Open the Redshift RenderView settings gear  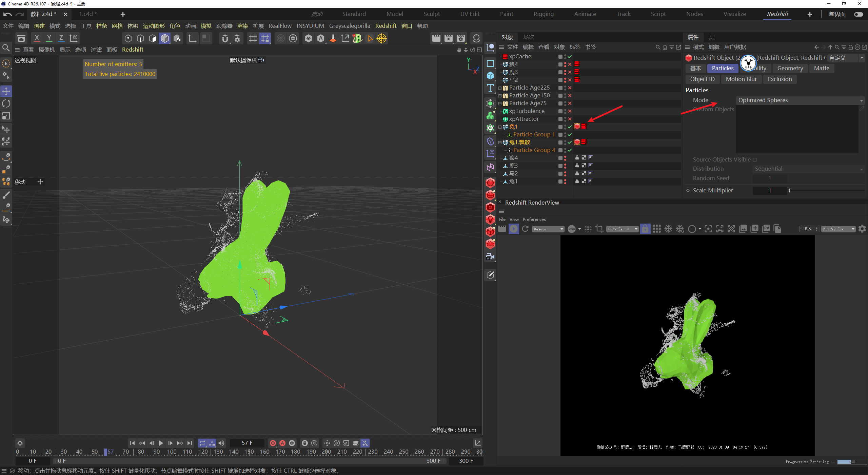click(862, 229)
